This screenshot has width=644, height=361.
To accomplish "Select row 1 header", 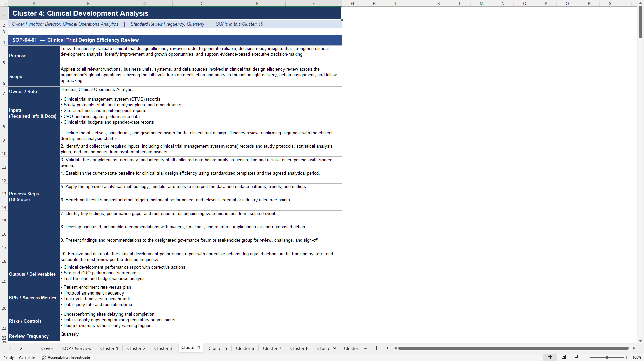I will pyautogui.click(x=4, y=13).
